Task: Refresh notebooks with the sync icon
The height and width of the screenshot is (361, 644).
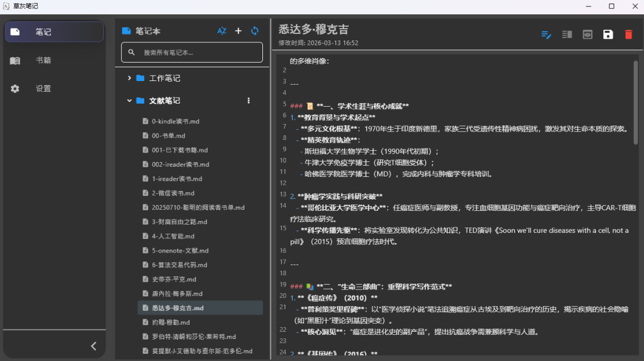Action: [255, 31]
